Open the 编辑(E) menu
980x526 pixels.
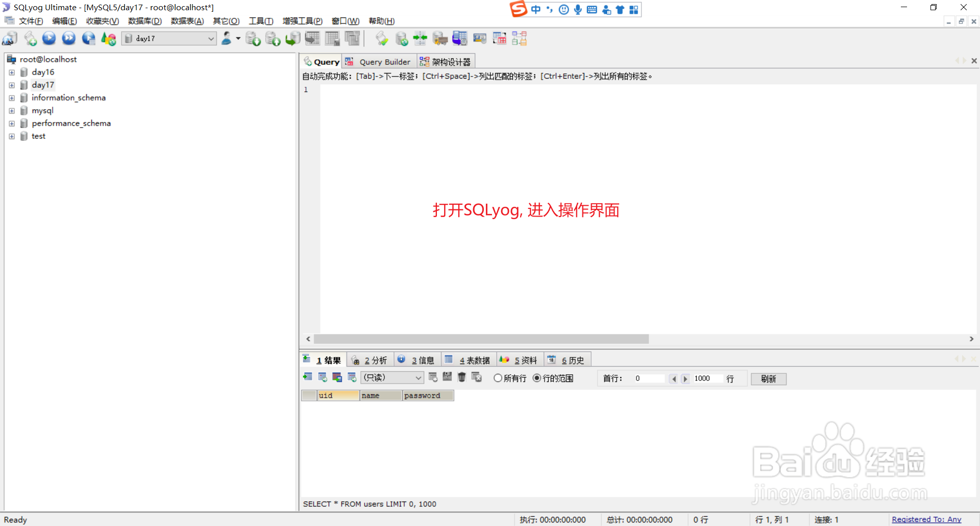(64, 21)
